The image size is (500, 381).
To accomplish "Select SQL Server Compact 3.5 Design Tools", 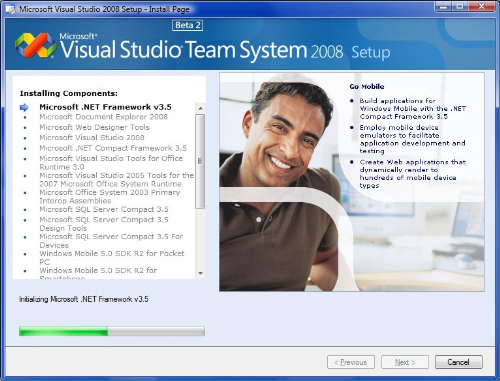I will (104, 224).
